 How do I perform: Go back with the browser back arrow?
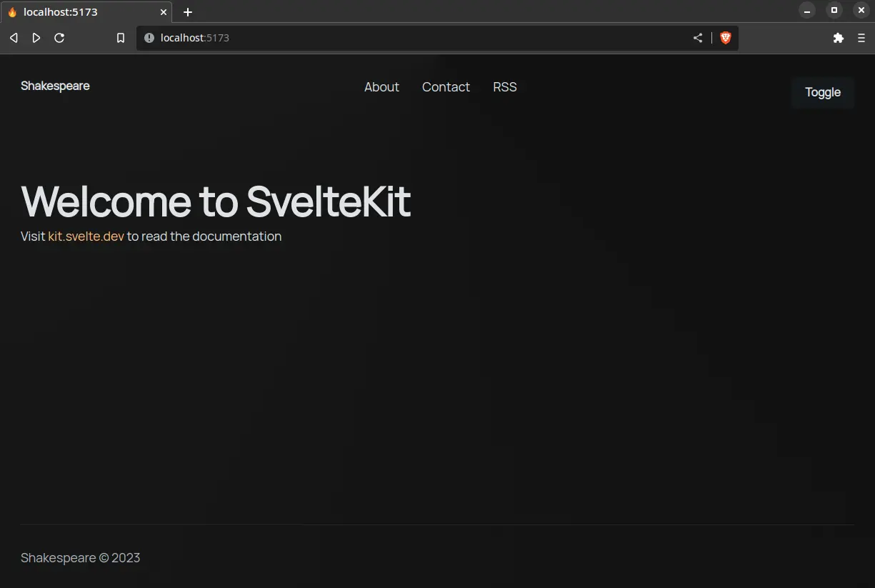click(14, 38)
